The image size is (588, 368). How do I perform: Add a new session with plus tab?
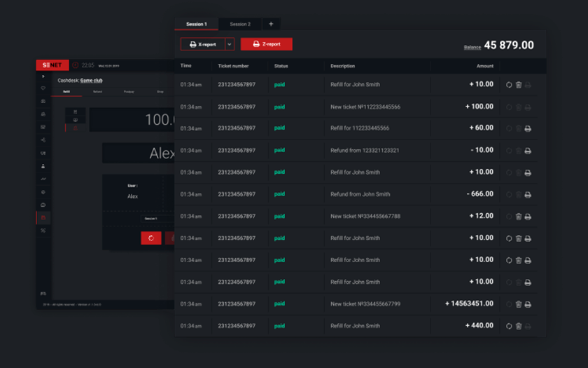tap(271, 24)
